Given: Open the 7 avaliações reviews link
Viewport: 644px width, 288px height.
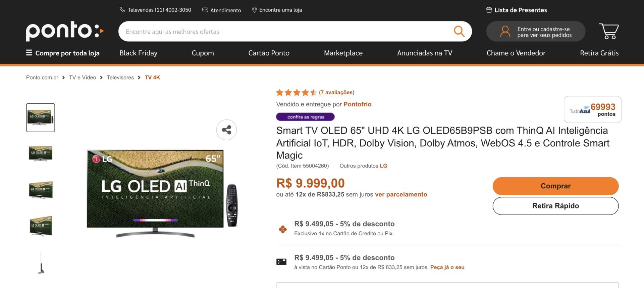Looking at the screenshot, I should pyautogui.click(x=336, y=92).
